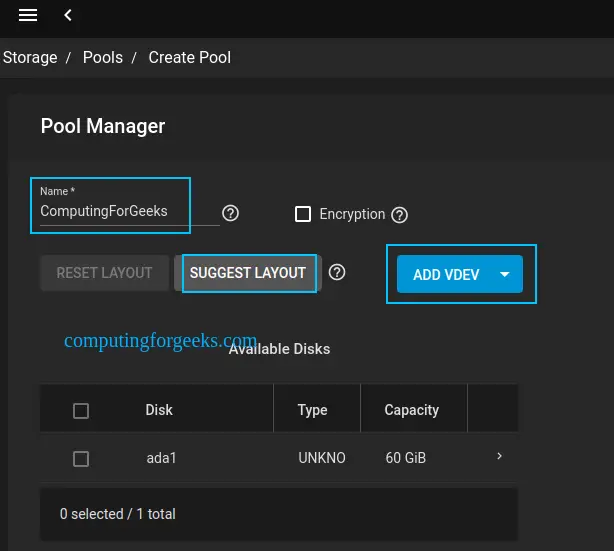This screenshot has width=614, height=551.
Task: Open the hamburger navigation menu
Action: coord(28,15)
